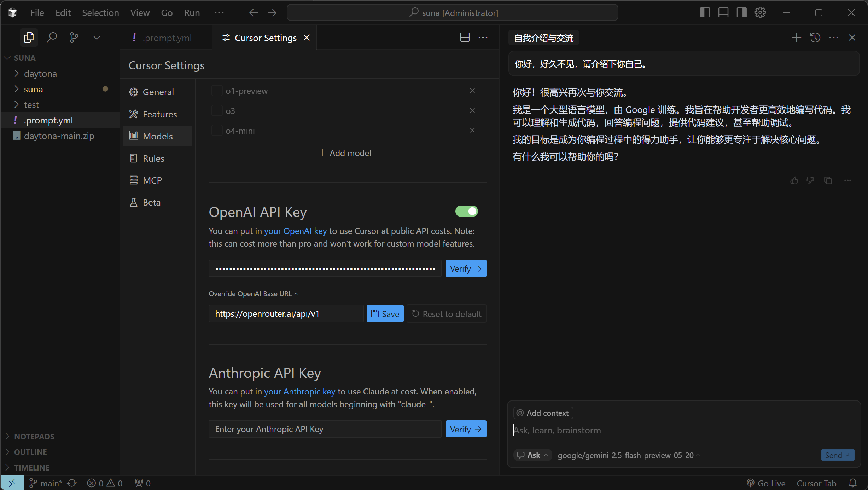Expand the daytona folder
Image resolution: width=868 pixels, height=490 pixels.
pyautogui.click(x=40, y=74)
